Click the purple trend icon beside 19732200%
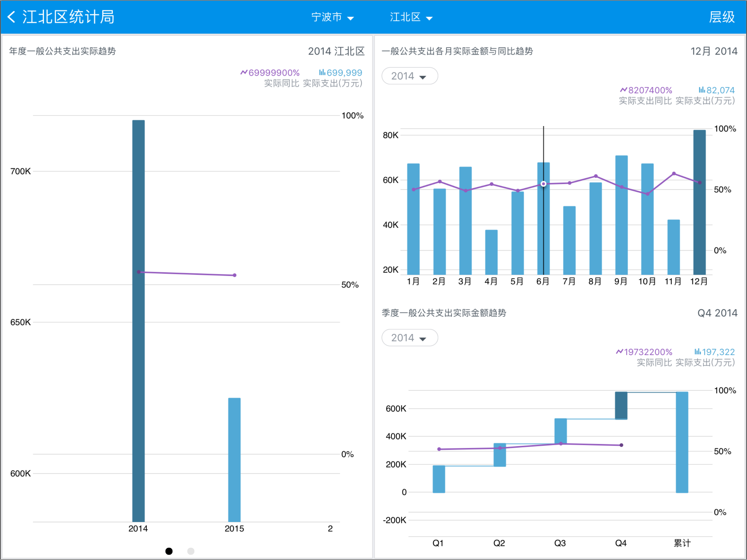The width and height of the screenshot is (747, 560). point(619,352)
